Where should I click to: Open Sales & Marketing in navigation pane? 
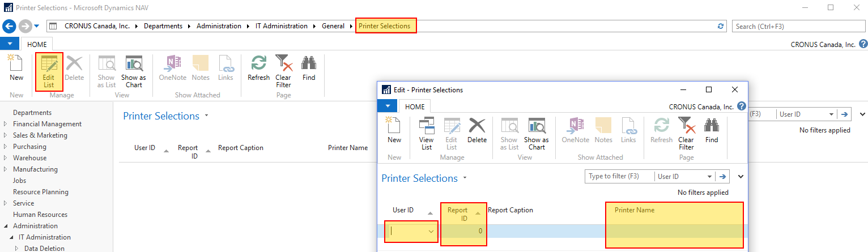click(x=40, y=135)
